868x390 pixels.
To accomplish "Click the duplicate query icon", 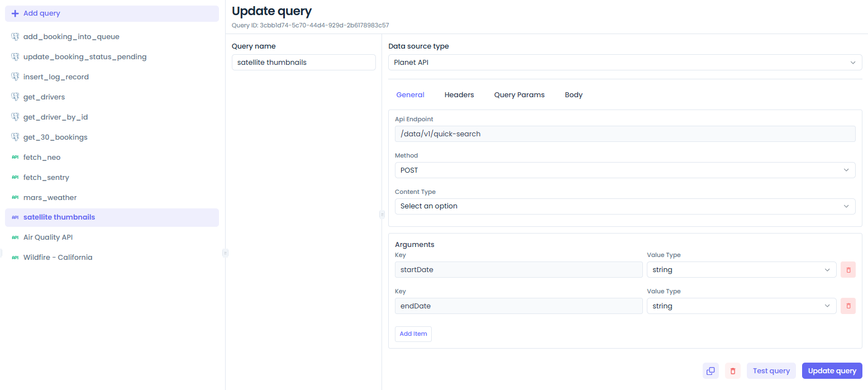I will (x=710, y=370).
